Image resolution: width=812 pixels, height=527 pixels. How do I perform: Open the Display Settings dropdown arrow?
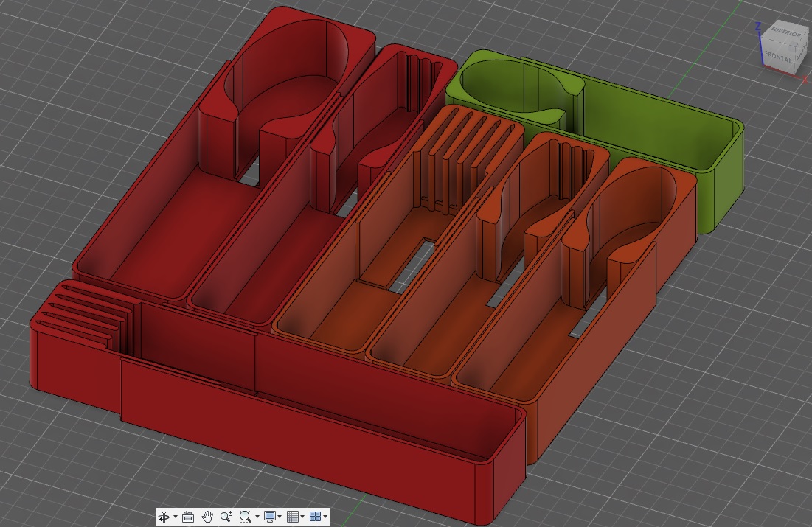tap(280, 517)
